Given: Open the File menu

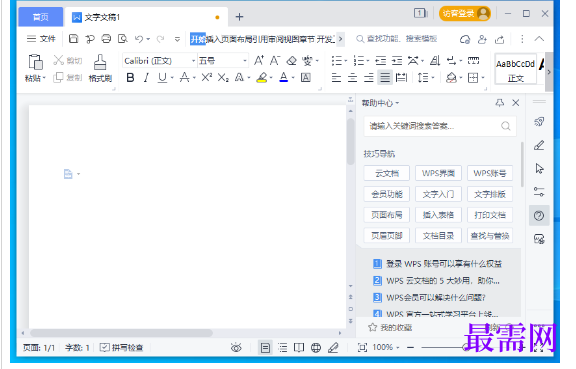Looking at the screenshot, I should tap(42, 39).
